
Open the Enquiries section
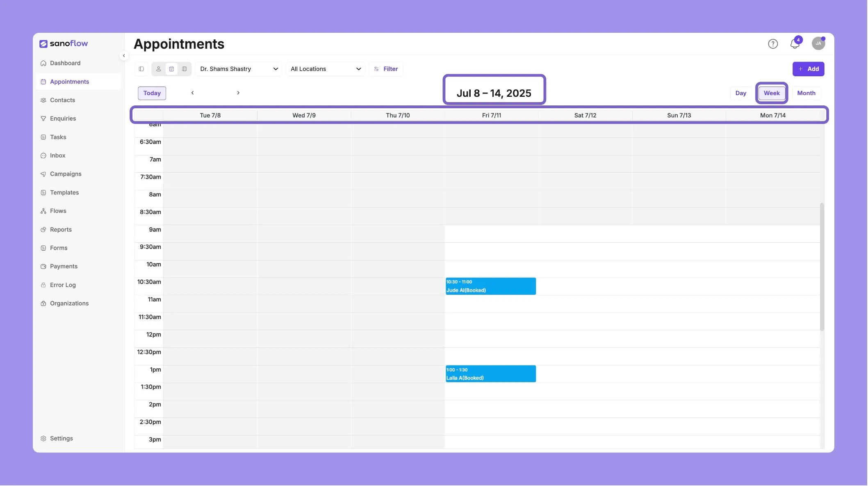coord(63,119)
